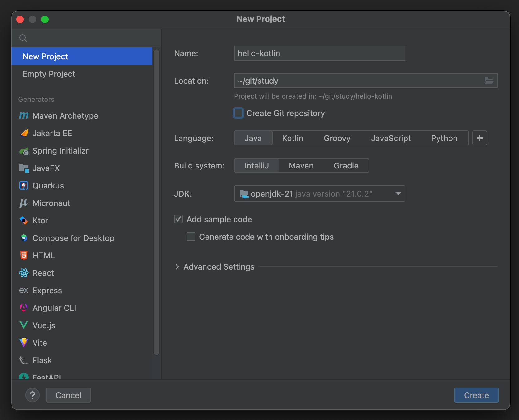Select Compose for Desktop generator label
The image size is (519, 420).
click(73, 238)
